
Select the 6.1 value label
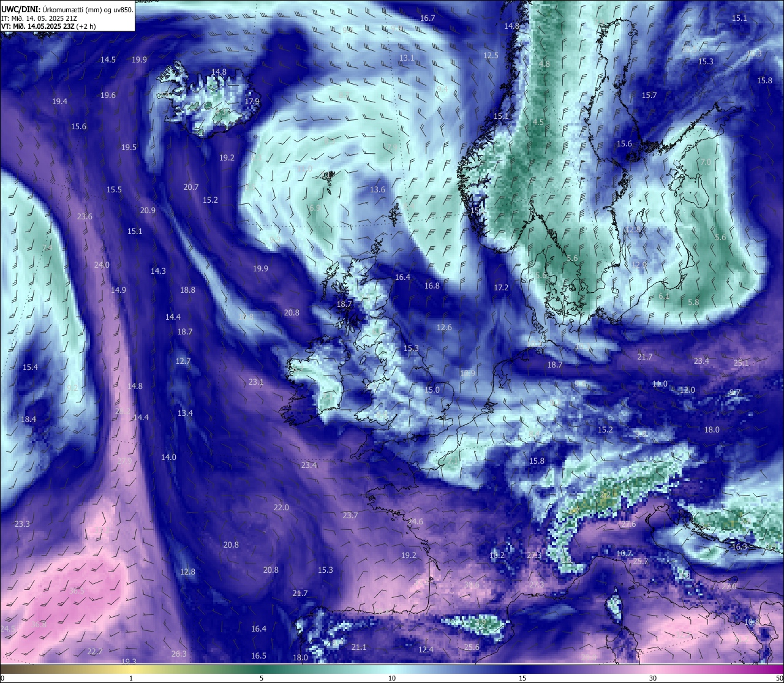664,296
